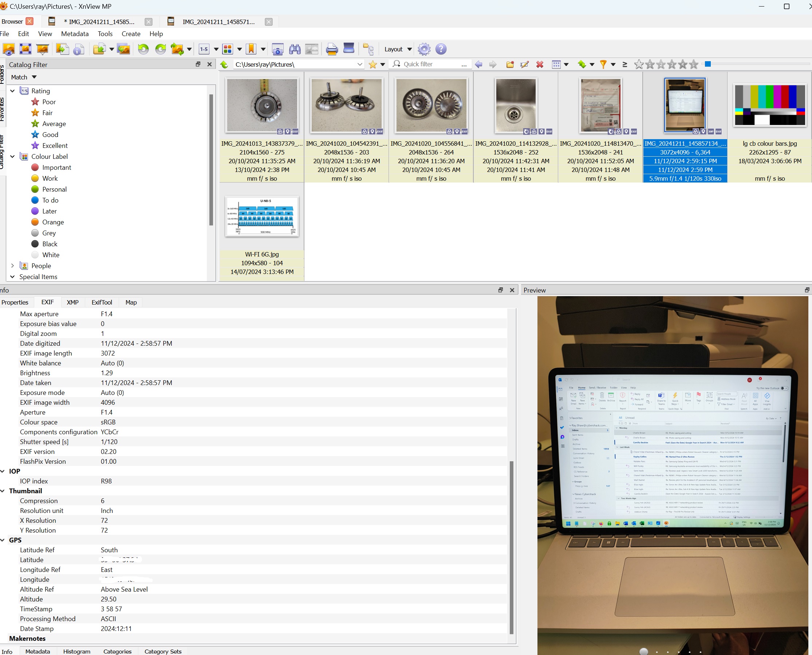Click the red X delete icon
Screen dimensions: 812x655
[x=540, y=64]
